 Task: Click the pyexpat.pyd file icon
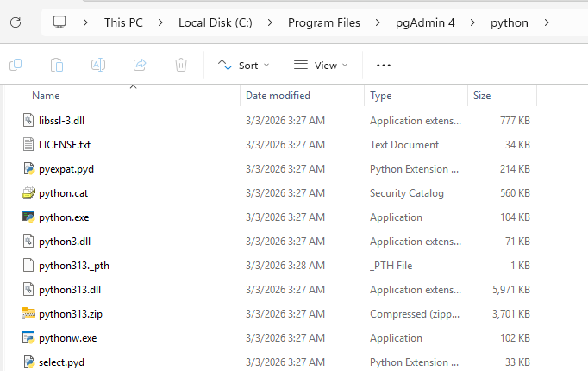click(28, 169)
